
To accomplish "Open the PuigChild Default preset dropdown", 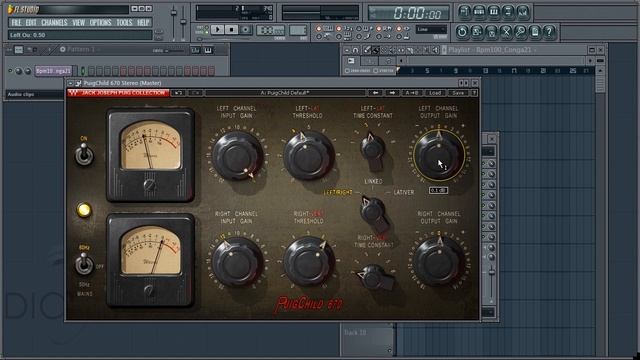I will pos(285,93).
